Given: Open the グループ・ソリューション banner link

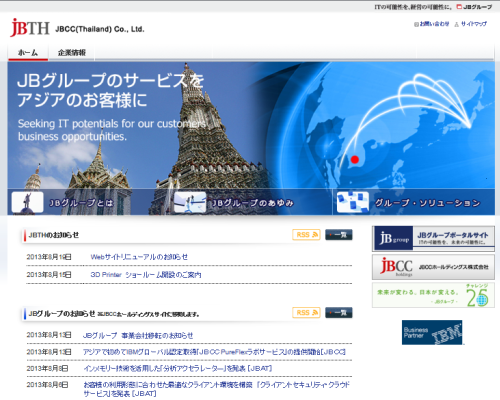Looking at the screenshot, I should [x=428, y=203].
